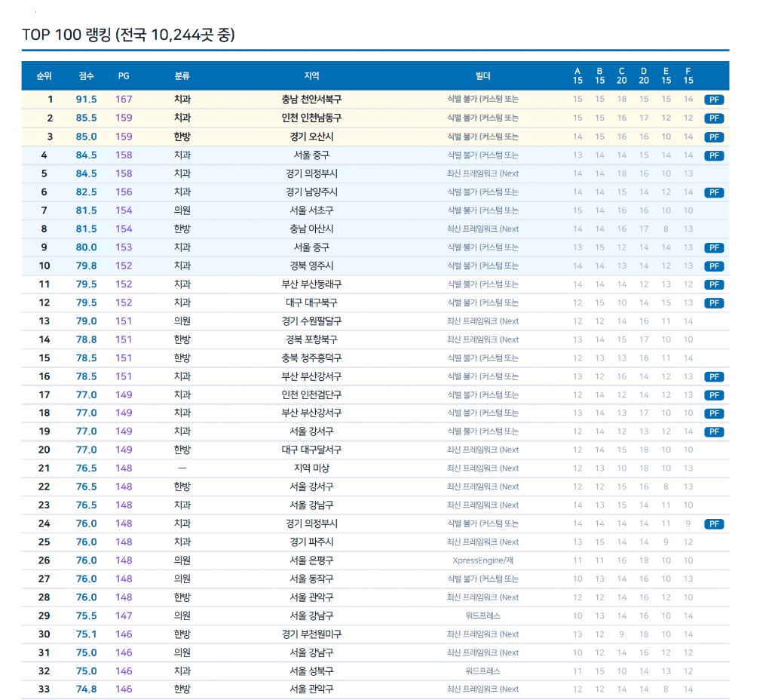
Task: Click the E 15 column header
Action: point(666,76)
